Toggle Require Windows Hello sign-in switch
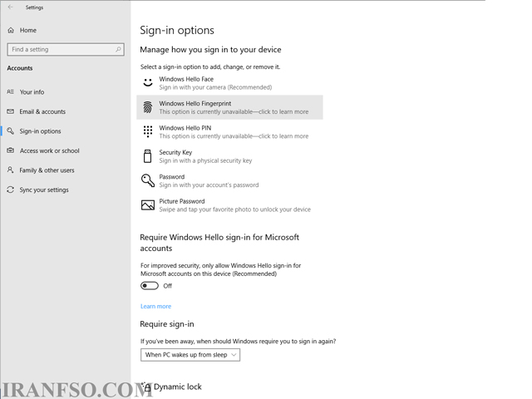This screenshot has height=399, width=532. pyautogui.click(x=150, y=286)
